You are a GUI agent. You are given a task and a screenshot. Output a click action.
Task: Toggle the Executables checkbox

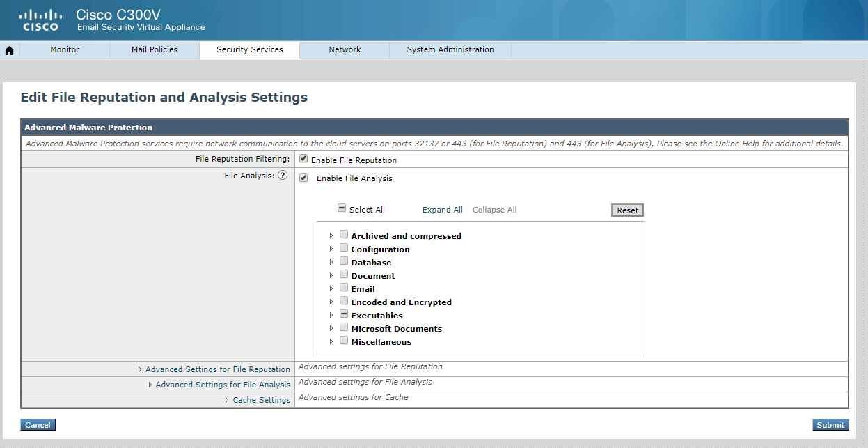(x=344, y=315)
